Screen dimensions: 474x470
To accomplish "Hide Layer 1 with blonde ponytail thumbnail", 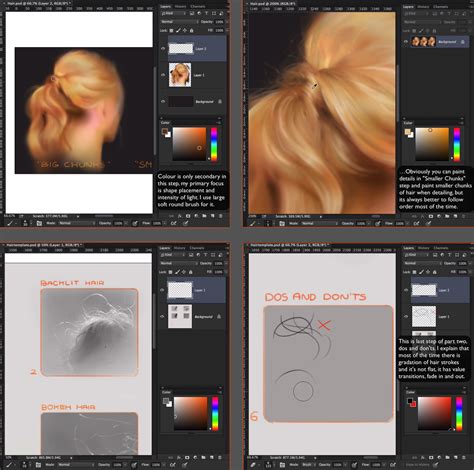I will (163, 75).
